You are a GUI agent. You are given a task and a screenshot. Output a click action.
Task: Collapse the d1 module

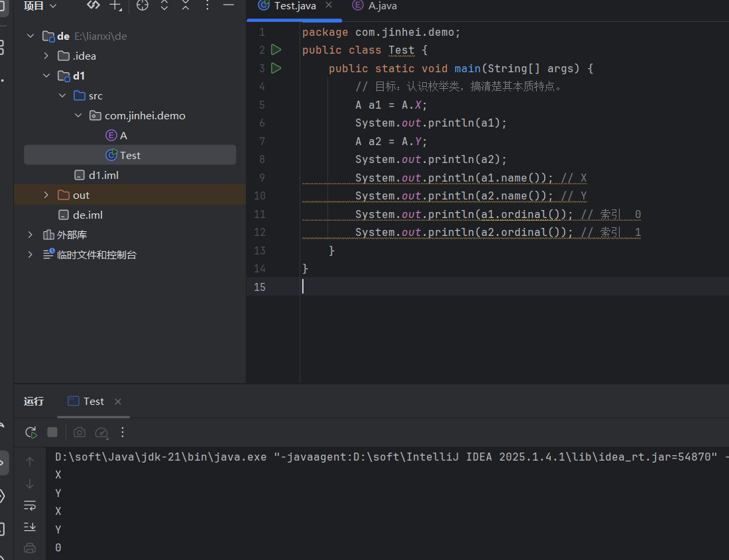tap(46, 76)
